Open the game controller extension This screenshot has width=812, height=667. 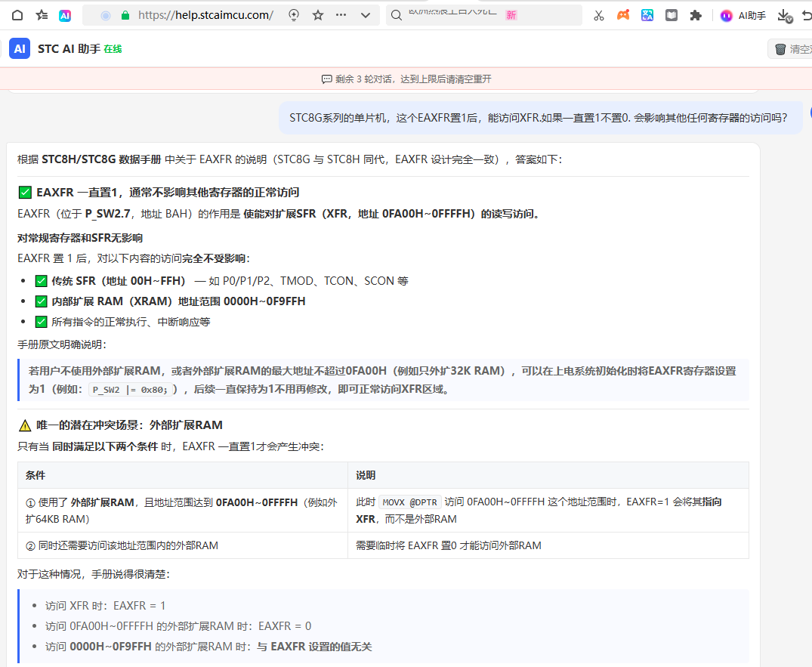623,15
